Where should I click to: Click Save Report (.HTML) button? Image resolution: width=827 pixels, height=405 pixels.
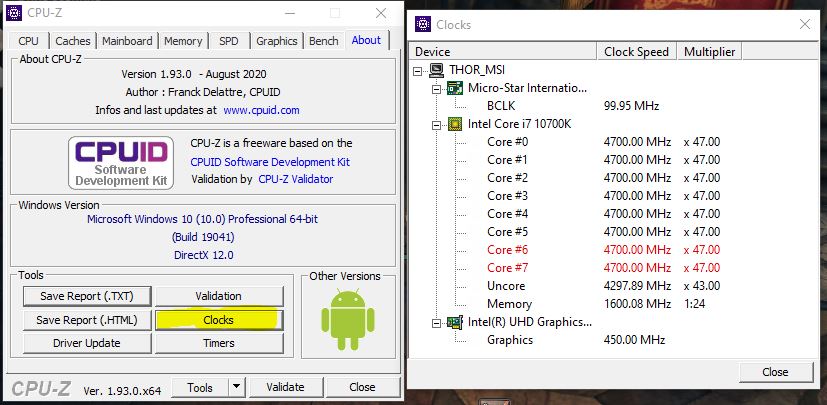(87, 320)
